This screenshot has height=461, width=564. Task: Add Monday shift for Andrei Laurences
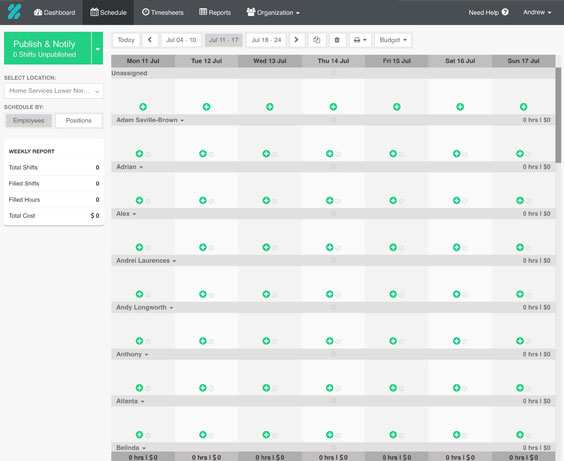click(x=139, y=294)
